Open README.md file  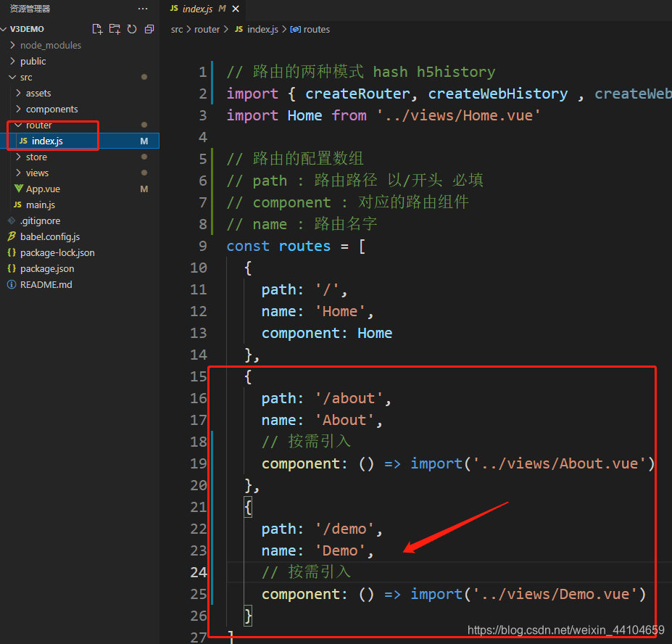pos(80,285)
